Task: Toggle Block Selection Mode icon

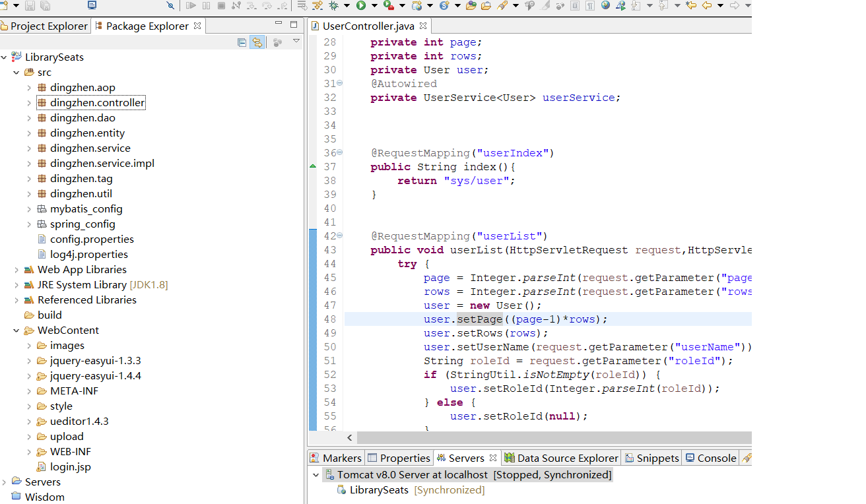Action: [575, 5]
